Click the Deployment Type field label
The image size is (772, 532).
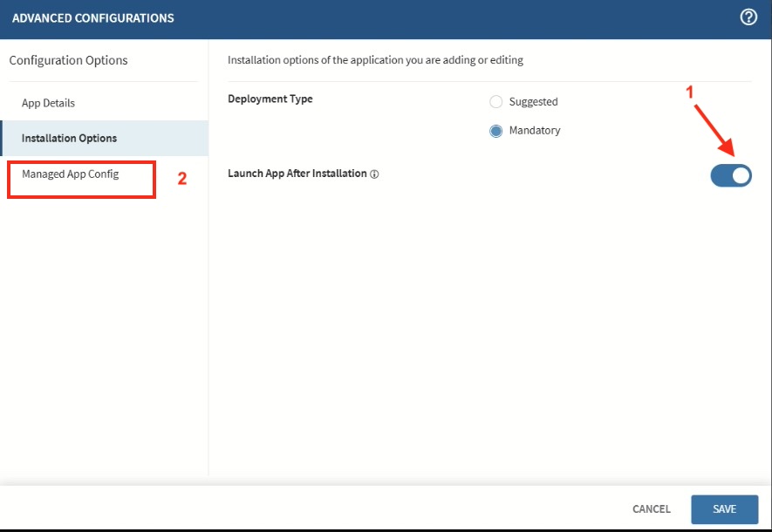click(x=270, y=99)
